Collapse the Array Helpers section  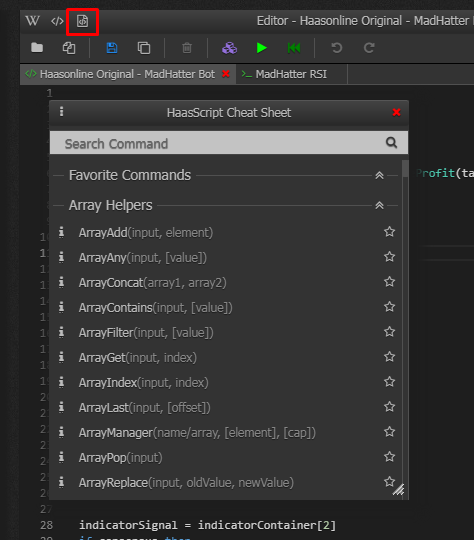[x=379, y=206]
